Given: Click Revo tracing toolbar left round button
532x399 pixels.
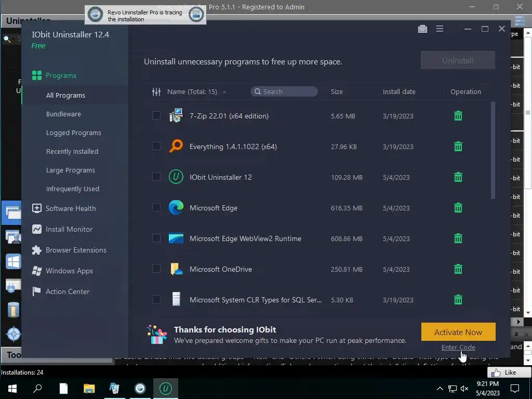Looking at the screenshot, I should coord(96,15).
